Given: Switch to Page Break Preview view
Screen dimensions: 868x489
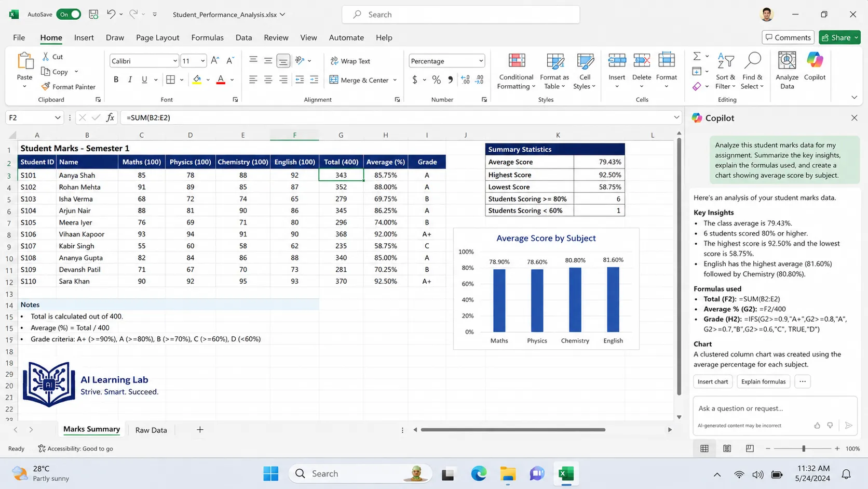Looking at the screenshot, I should click(750, 448).
